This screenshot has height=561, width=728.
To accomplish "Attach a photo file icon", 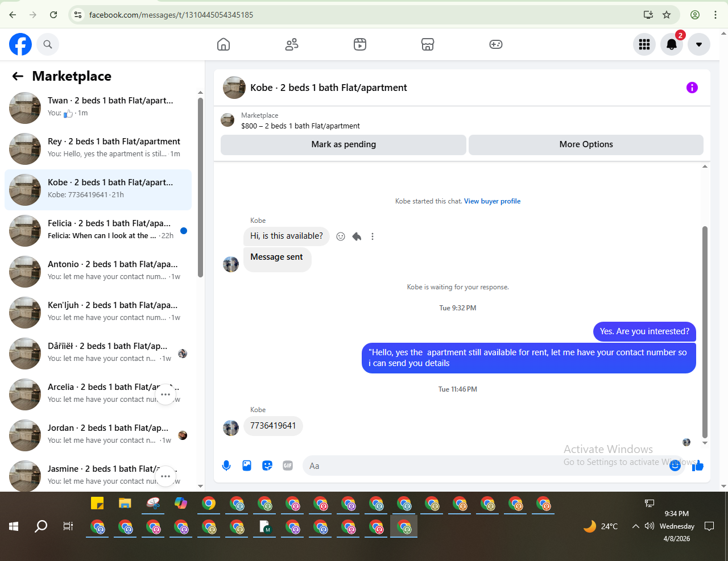I will click(x=247, y=466).
